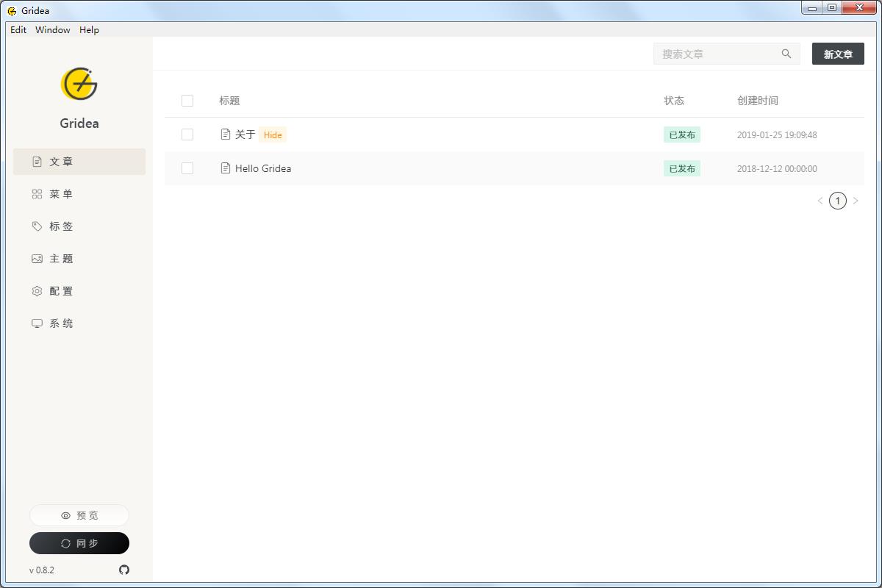Click the Gridea logo
The width and height of the screenshot is (882, 588).
[79, 84]
